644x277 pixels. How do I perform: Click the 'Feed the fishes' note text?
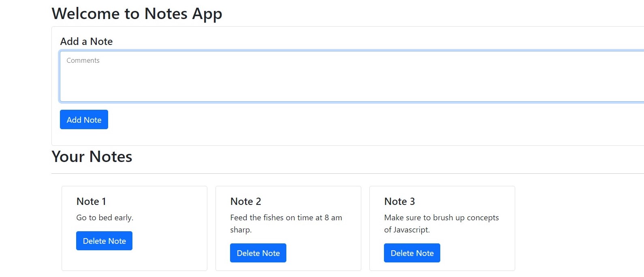(286, 224)
